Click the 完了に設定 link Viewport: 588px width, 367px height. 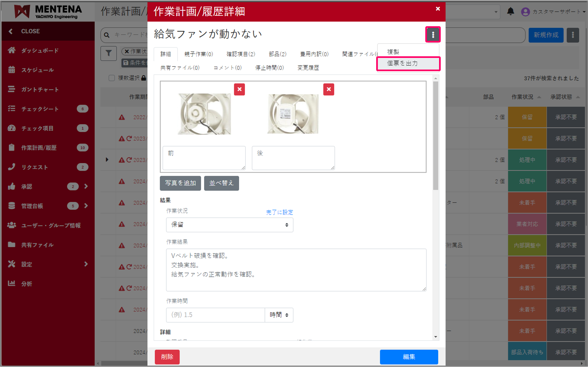(x=279, y=212)
